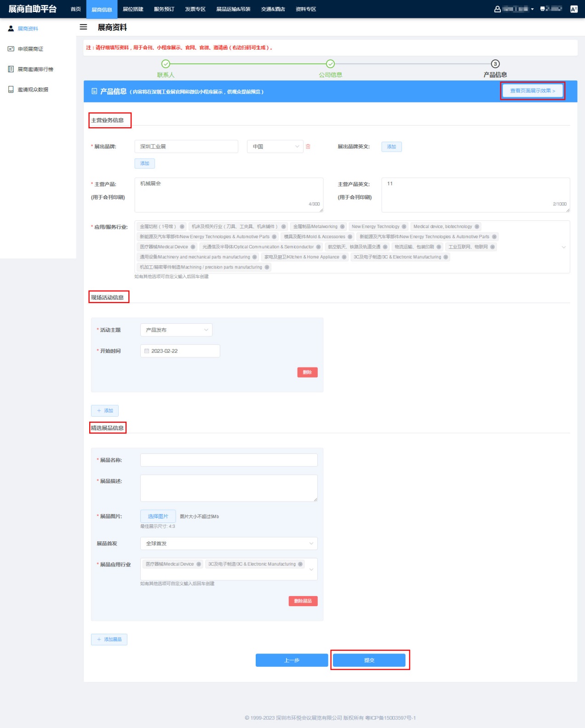
Task: Click the 提交 submit button
Action: tap(369, 660)
